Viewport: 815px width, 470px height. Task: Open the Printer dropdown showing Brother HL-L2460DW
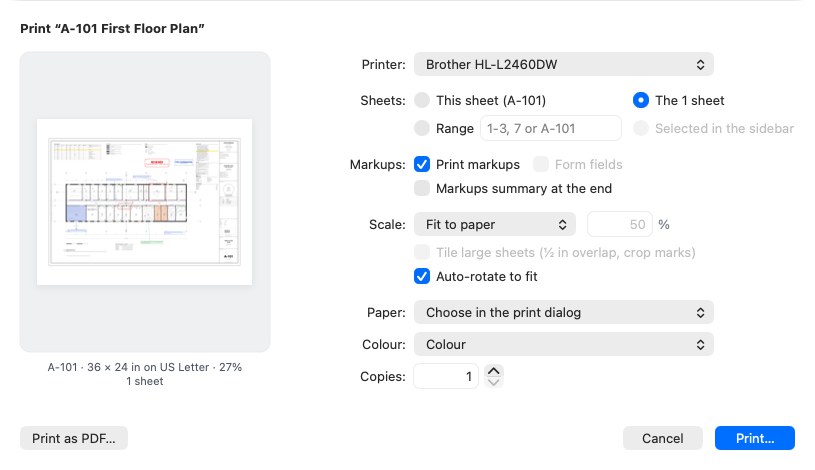[x=563, y=64]
